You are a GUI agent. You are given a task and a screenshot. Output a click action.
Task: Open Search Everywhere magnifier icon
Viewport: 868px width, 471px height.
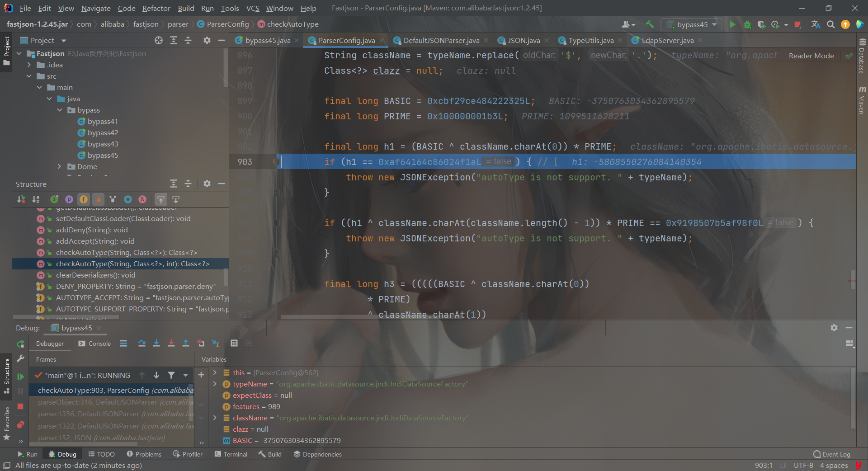click(x=830, y=24)
